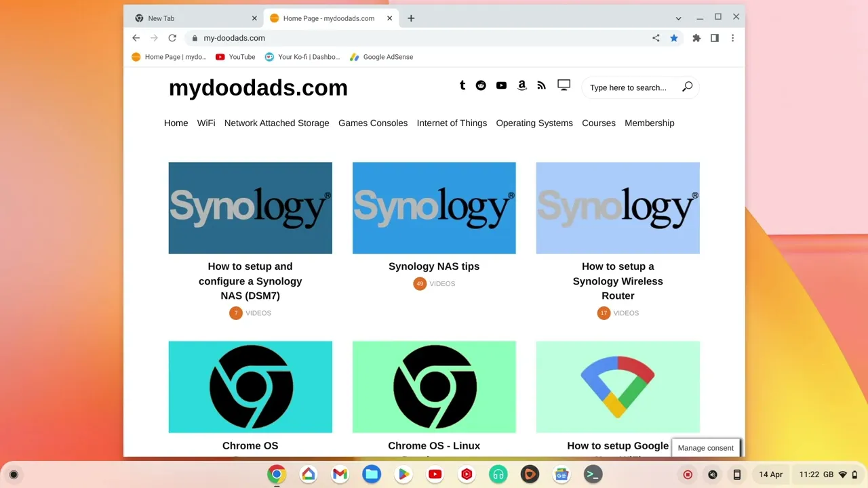Open the Chrome OS teal thumbnail
This screenshot has height=488, width=868.
click(250, 387)
